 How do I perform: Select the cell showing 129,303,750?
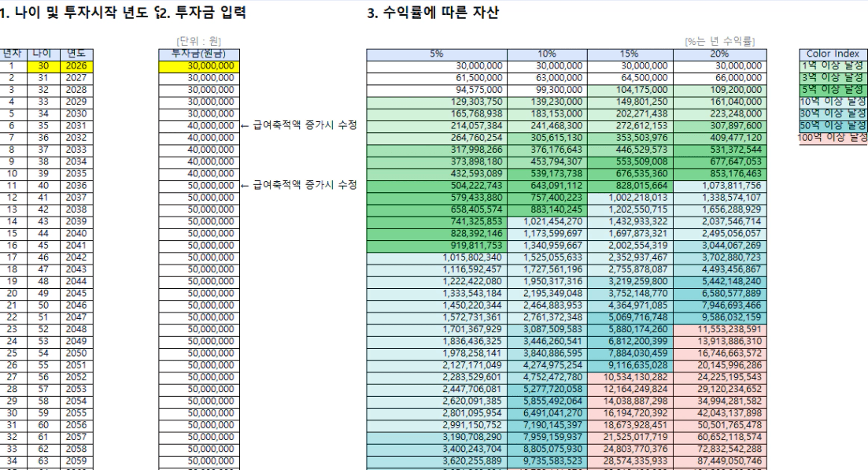pyautogui.click(x=437, y=102)
